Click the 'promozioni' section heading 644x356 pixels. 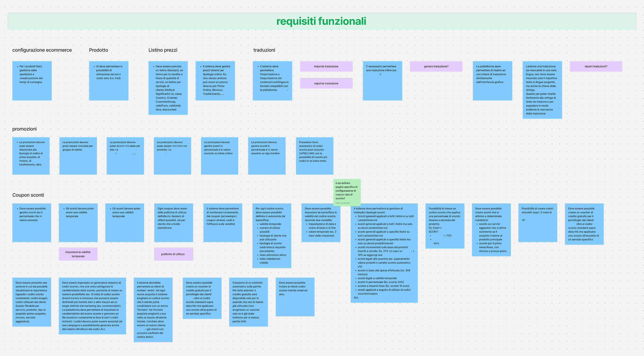click(x=24, y=129)
